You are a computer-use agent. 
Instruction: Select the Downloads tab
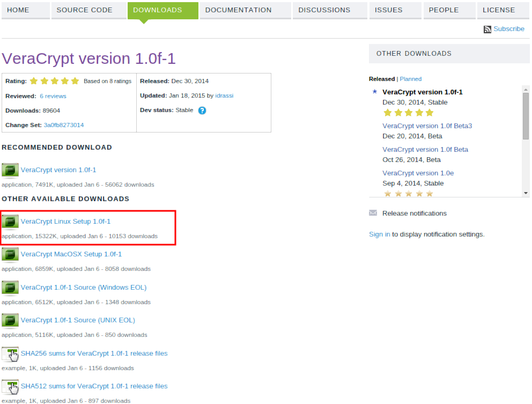[163, 10]
